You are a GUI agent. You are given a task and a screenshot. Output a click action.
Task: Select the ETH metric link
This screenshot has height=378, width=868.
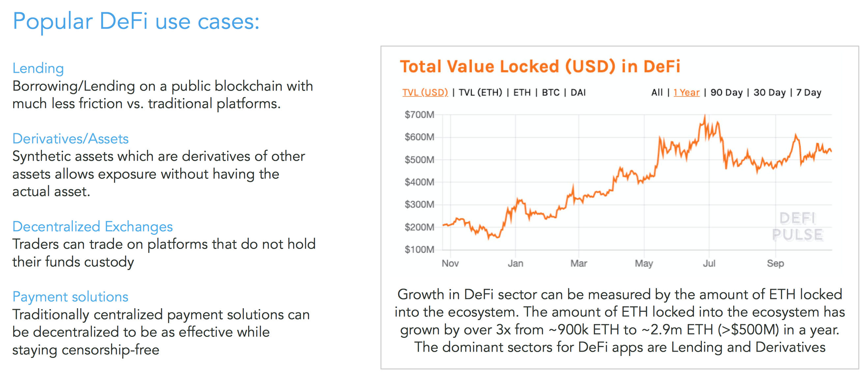click(522, 92)
